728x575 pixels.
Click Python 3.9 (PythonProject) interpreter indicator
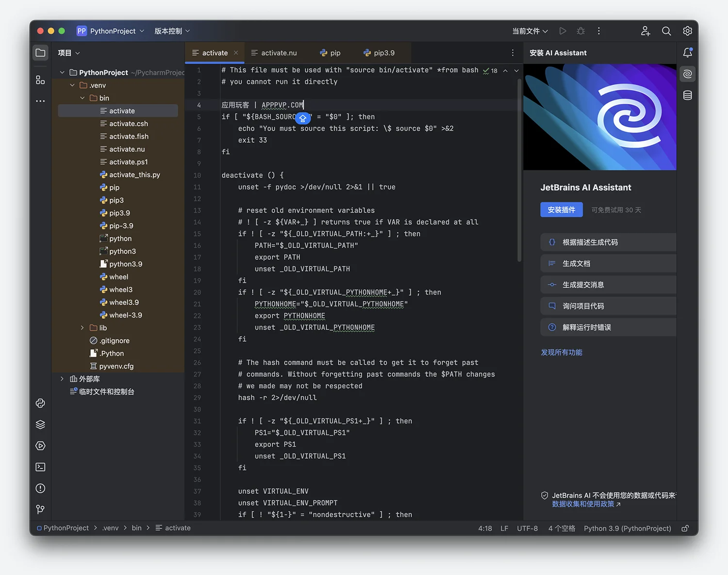(627, 528)
